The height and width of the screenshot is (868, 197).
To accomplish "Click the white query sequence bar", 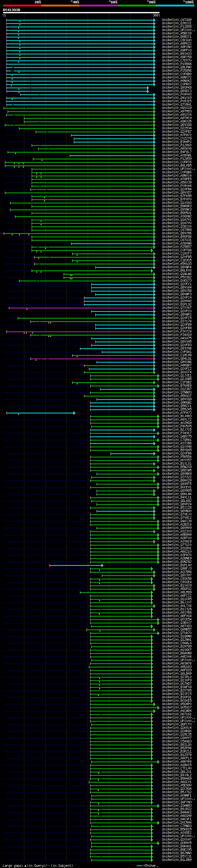I will tap(81, 13).
